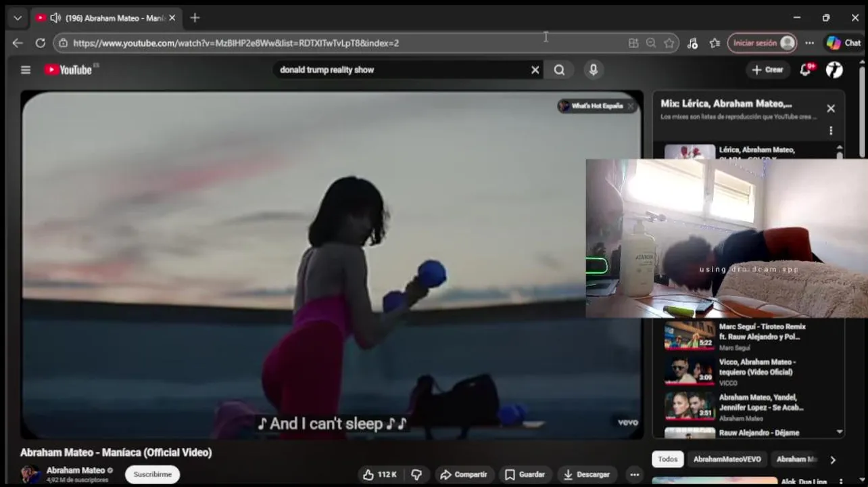The height and width of the screenshot is (487, 868).
Task: Go back with browser back arrow
Action: 18,43
